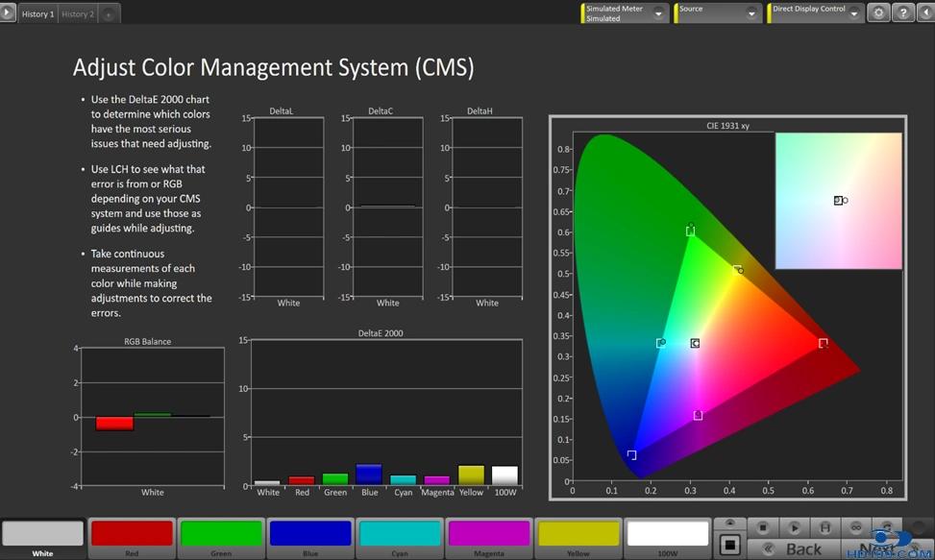The image size is (935, 560).
Task: Click the save icon in control bar
Action: (824, 527)
